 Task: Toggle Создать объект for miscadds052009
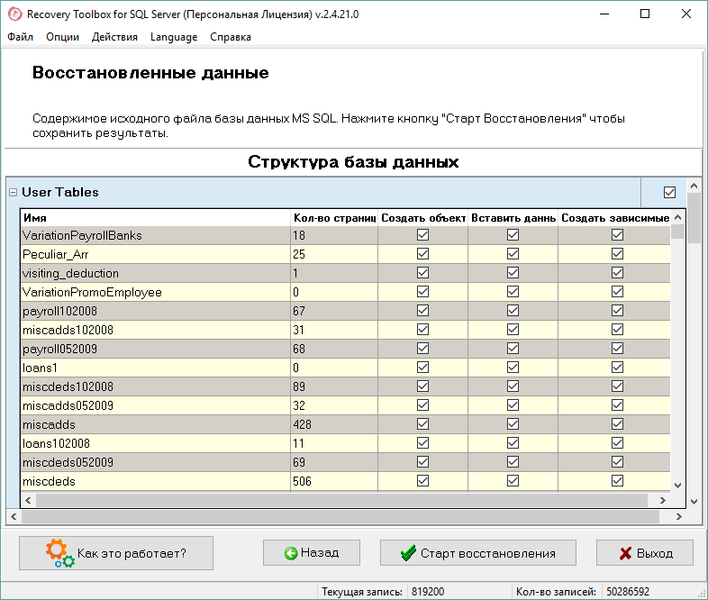[x=423, y=406]
